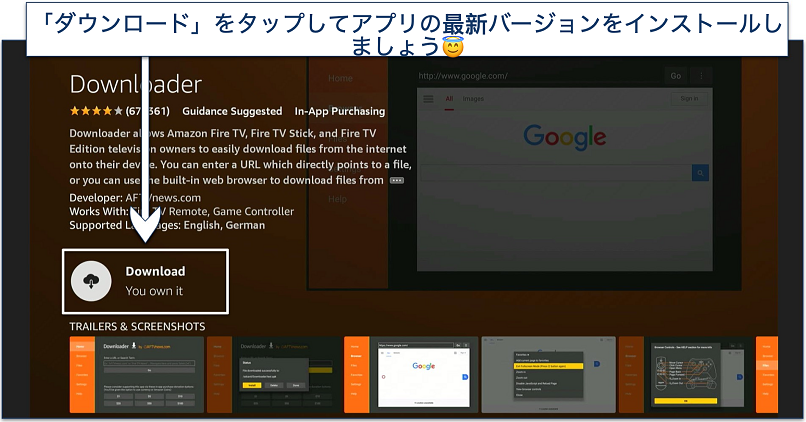Click the Download 'You own it' button
Viewport: 806px width, 422px height.
click(145, 281)
